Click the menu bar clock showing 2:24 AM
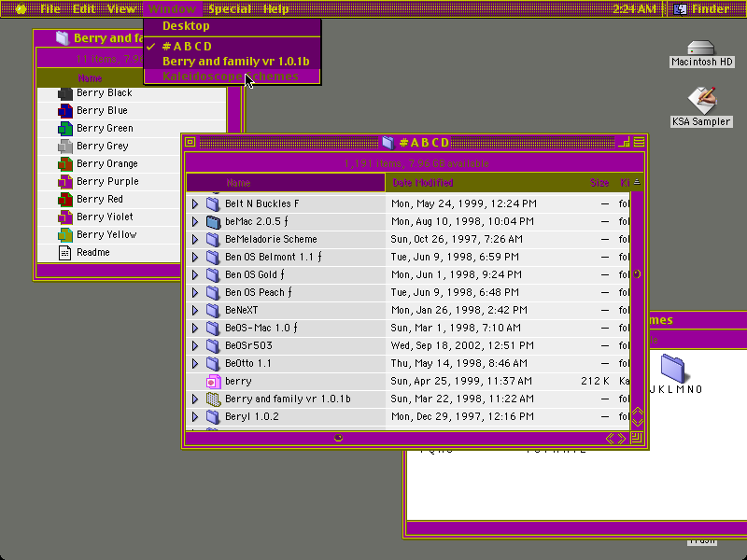This screenshot has width=747, height=560. 635,8
